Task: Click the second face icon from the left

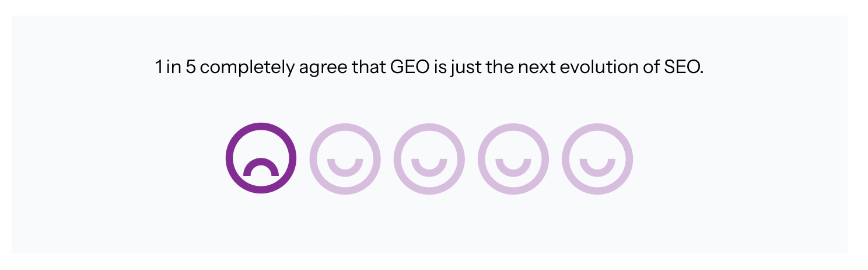Action: click(x=345, y=158)
